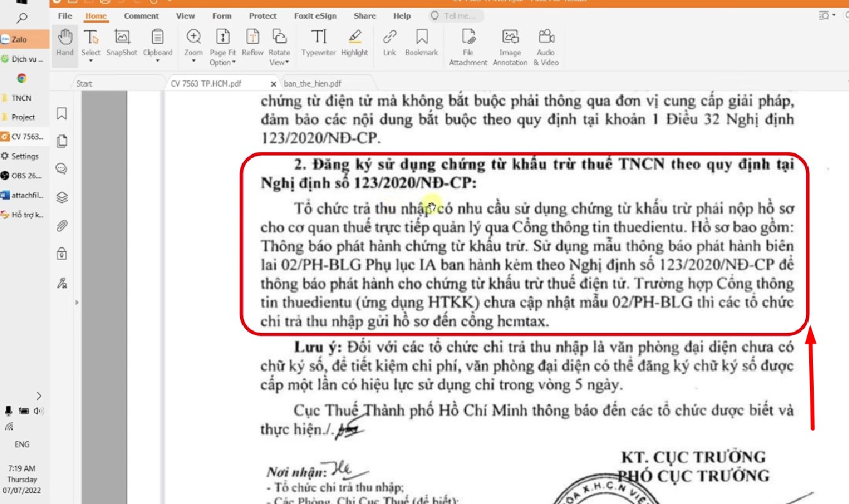Select the Typewriter tool
849x504 pixels.
click(x=318, y=42)
